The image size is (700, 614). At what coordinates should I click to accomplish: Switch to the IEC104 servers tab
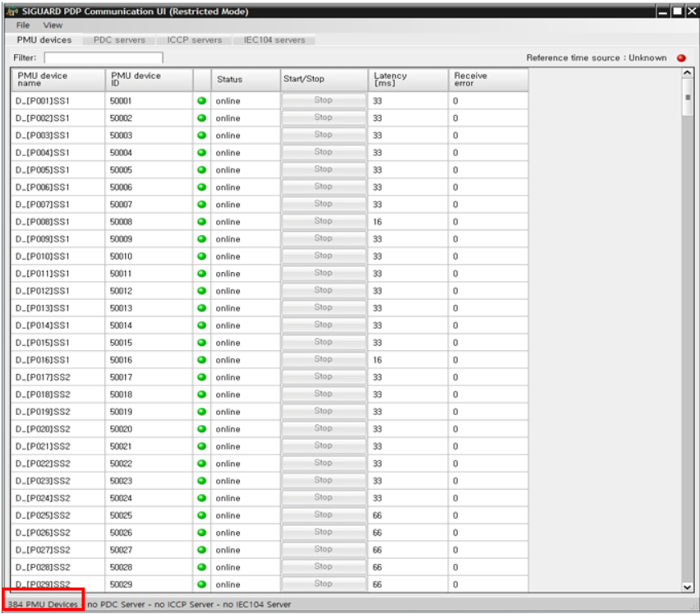pyautogui.click(x=274, y=39)
